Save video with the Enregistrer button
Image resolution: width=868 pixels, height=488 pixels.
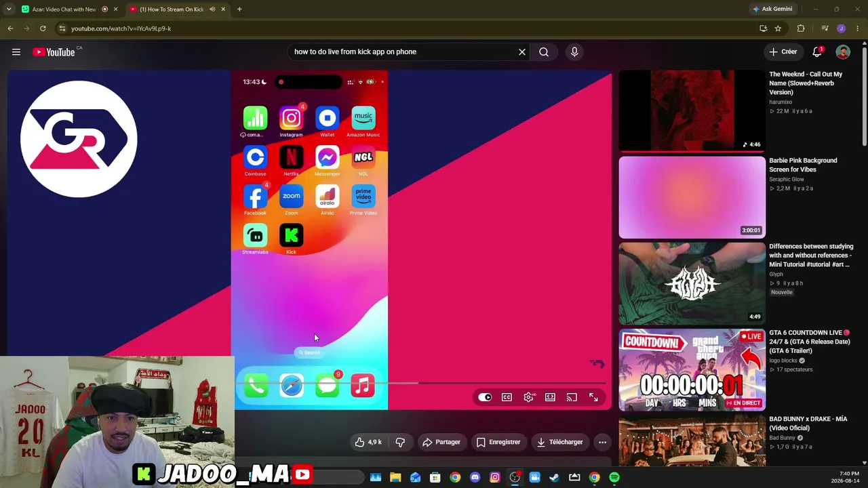[498, 442]
